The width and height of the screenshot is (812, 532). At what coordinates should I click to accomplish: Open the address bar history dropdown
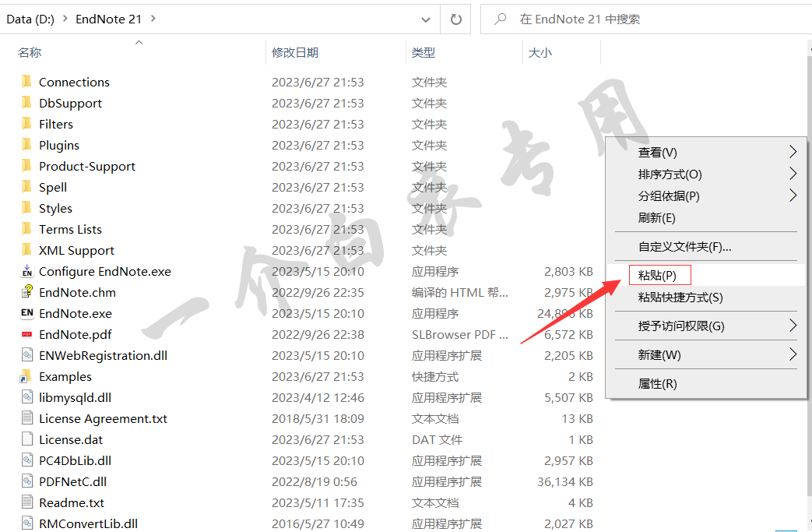click(426, 19)
